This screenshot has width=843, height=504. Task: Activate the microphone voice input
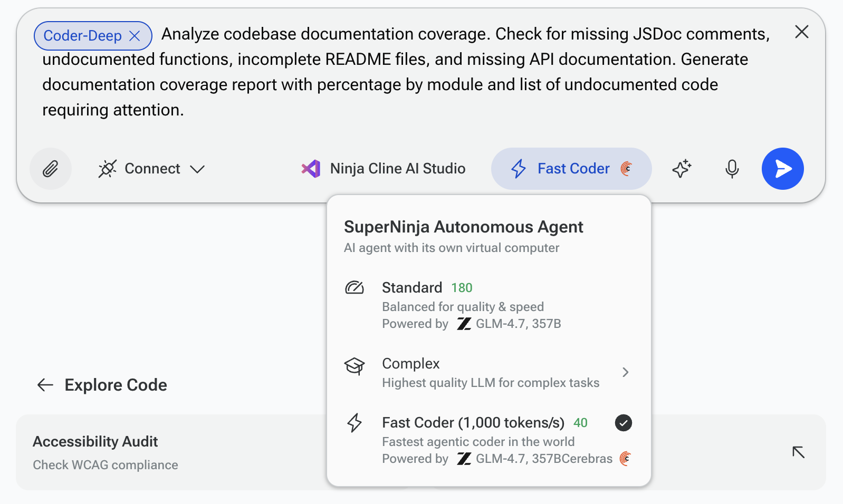[732, 169]
